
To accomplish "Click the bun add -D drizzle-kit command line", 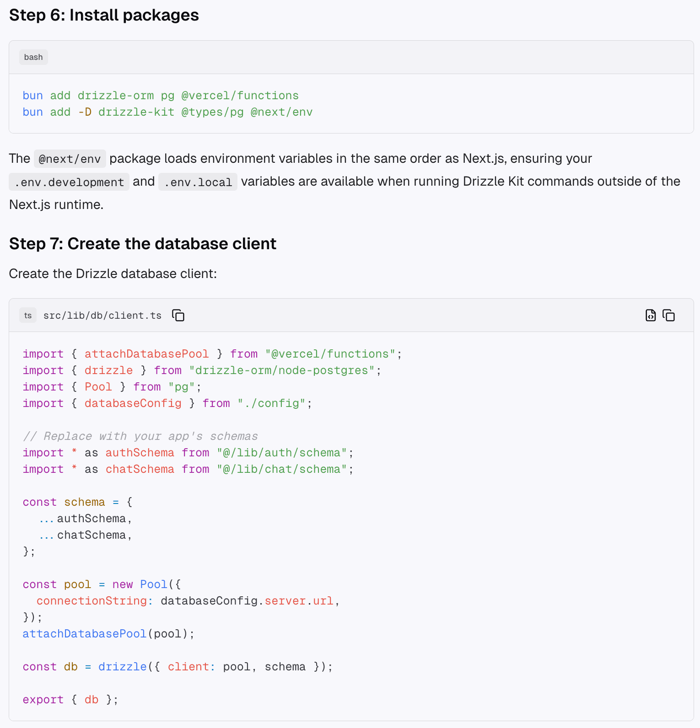I will 167,112.
